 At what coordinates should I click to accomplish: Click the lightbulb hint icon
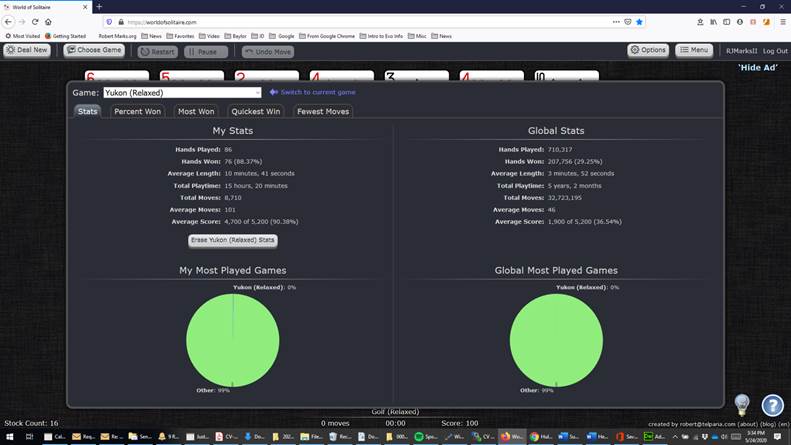click(x=742, y=403)
